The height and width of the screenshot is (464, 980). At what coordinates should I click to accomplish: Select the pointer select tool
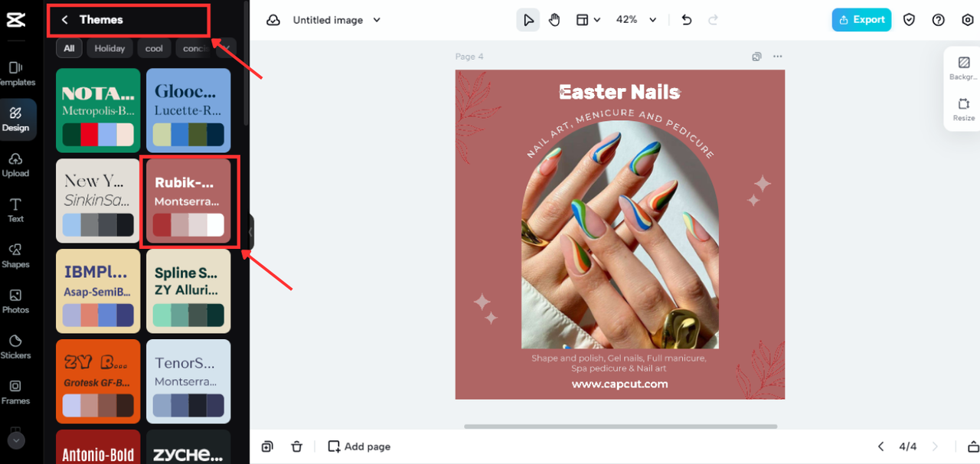(x=528, y=20)
